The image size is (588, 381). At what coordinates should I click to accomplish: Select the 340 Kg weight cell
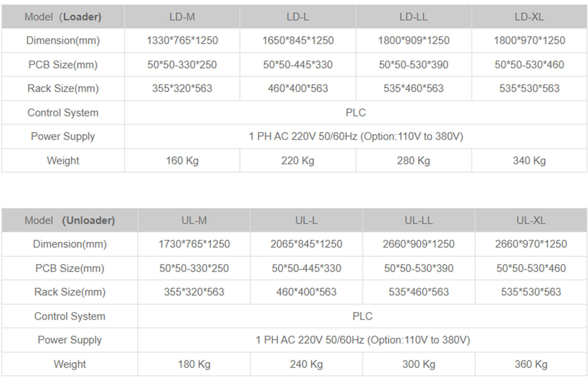click(529, 161)
